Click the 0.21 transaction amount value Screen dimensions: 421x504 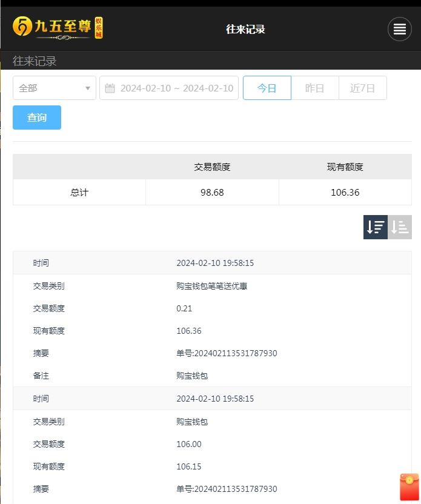(184, 308)
